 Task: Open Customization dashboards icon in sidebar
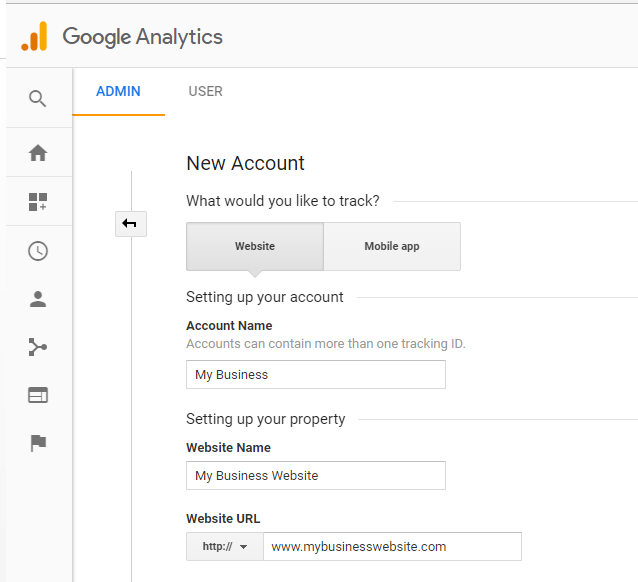click(x=38, y=202)
